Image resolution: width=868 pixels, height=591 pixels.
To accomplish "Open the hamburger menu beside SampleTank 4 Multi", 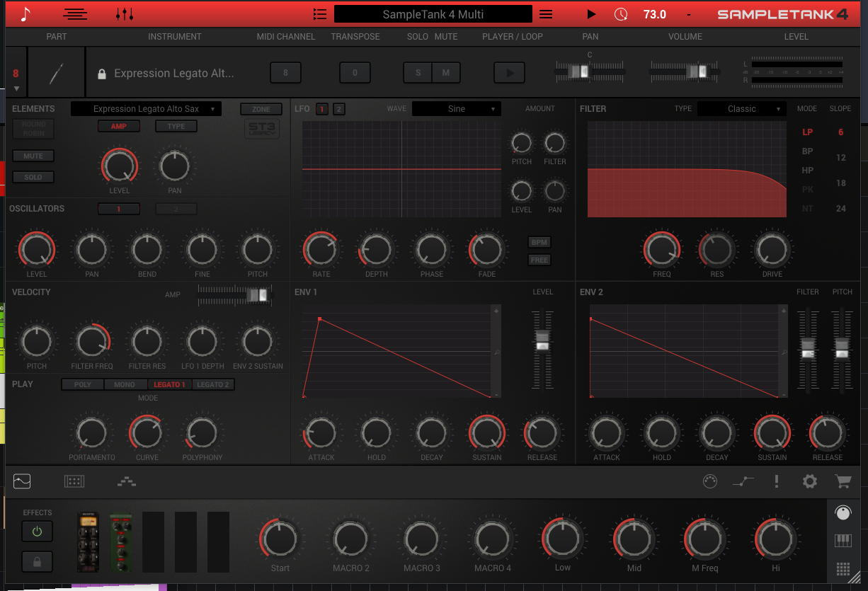I will coord(544,13).
